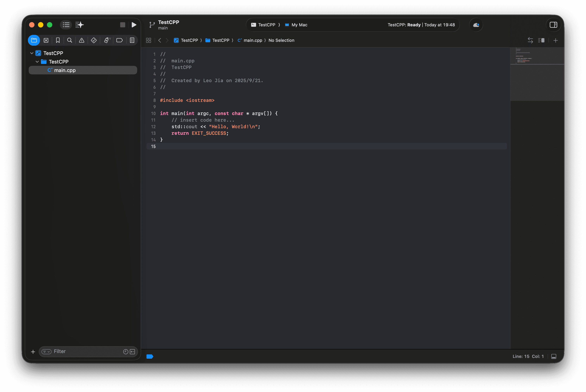Open the Source Control navigator icon

coord(46,40)
